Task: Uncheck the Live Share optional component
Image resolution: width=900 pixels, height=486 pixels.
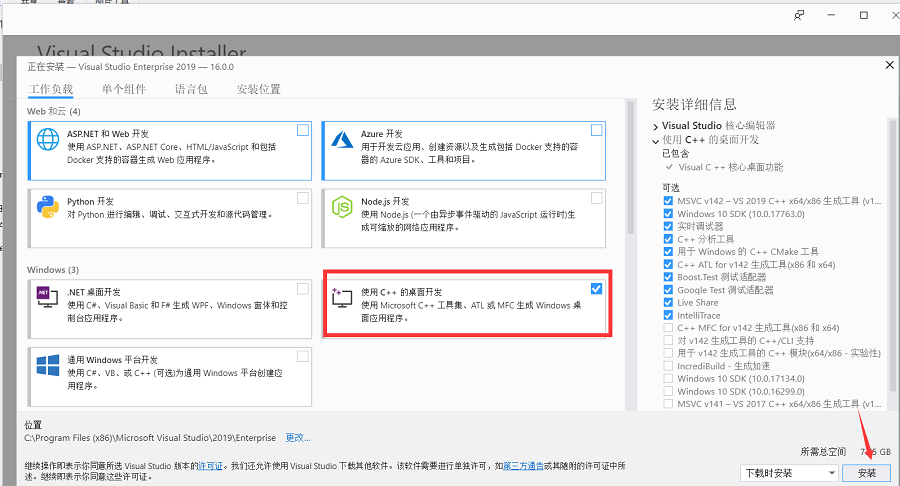Action: click(x=668, y=302)
